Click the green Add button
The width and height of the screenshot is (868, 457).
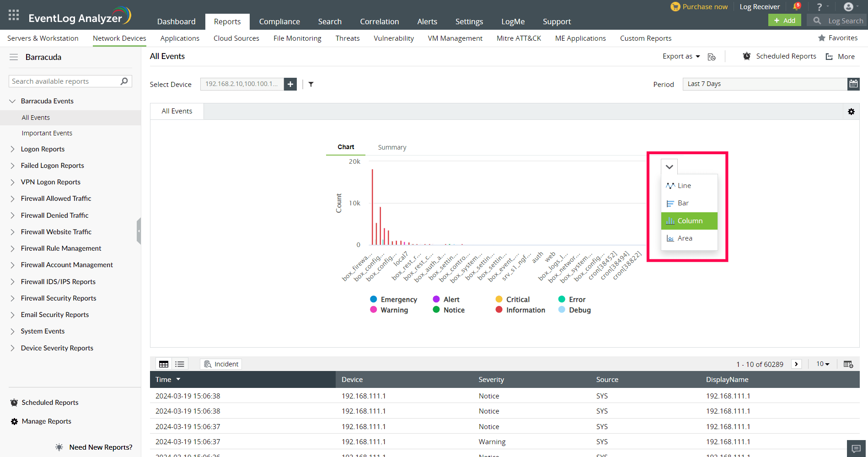tap(784, 20)
